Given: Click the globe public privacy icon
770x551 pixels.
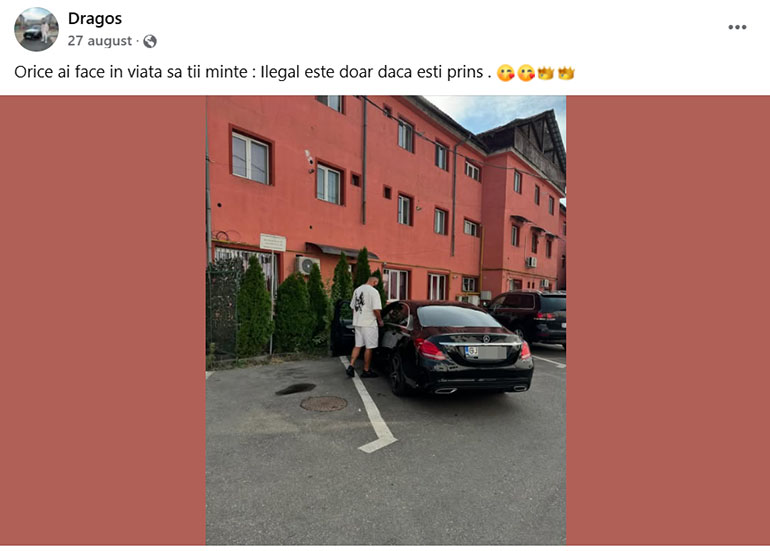Looking at the screenshot, I should click(x=150, y=41).
